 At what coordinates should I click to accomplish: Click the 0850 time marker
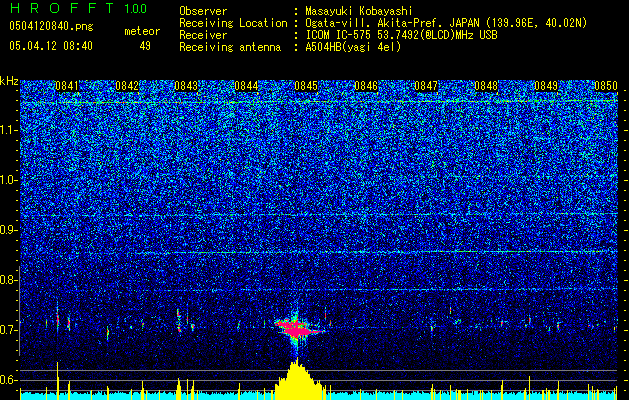tap(606, 86)
